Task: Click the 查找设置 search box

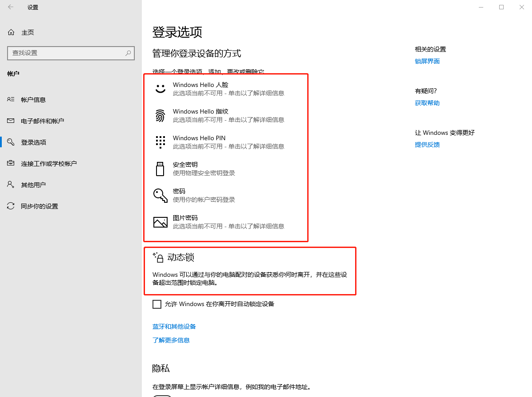Action: point(71,53)
